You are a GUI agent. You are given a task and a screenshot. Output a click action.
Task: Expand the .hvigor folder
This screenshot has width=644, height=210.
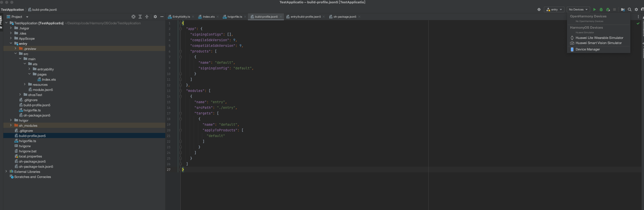pyautogui.click(x=11, y=28)
